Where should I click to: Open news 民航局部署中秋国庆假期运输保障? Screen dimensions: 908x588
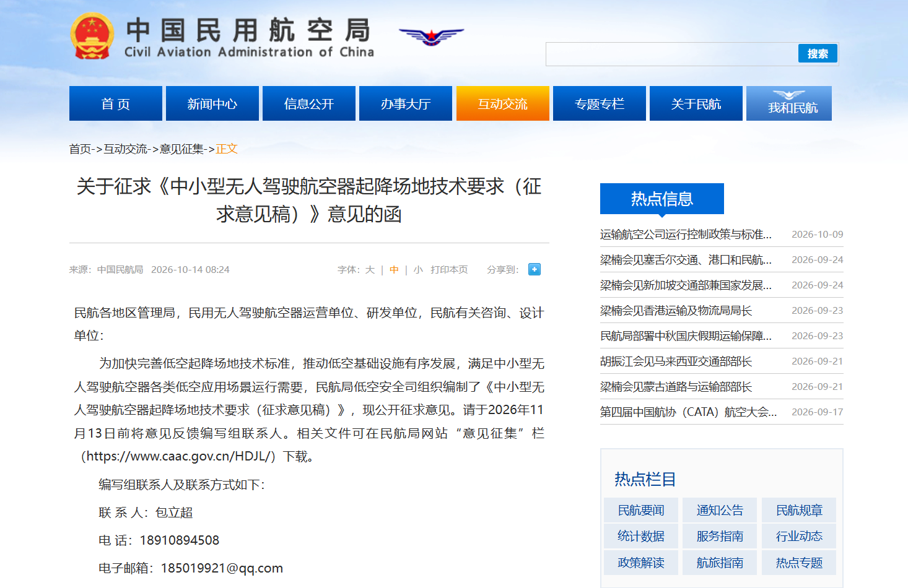[686, 336]
